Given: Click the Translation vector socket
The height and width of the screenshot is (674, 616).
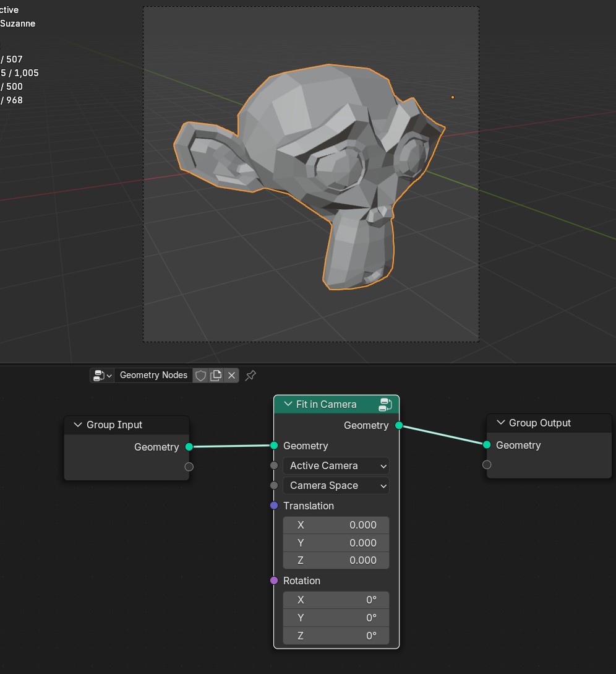Looking at the screenshot, I should (274, 506).
